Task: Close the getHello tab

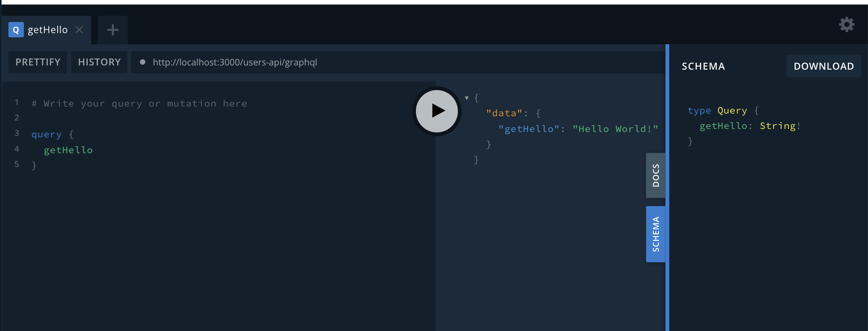Action: pos(80,30)
